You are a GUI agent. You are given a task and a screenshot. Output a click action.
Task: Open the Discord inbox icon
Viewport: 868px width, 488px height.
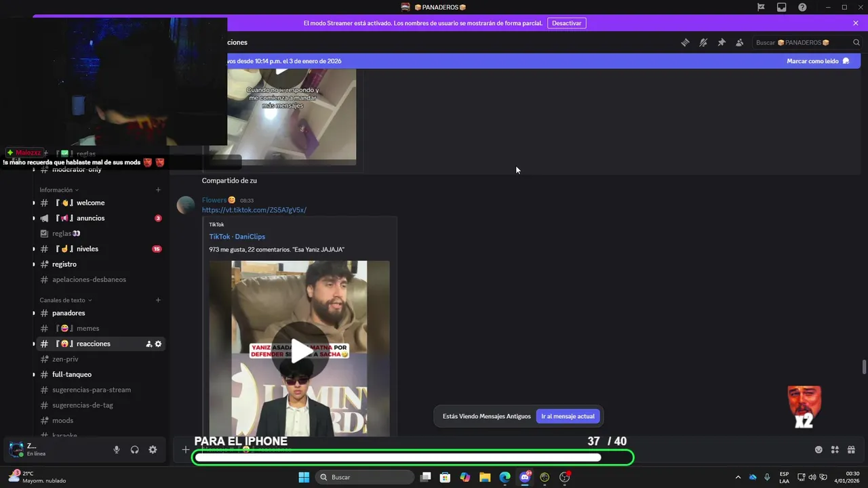pos(782,7)
